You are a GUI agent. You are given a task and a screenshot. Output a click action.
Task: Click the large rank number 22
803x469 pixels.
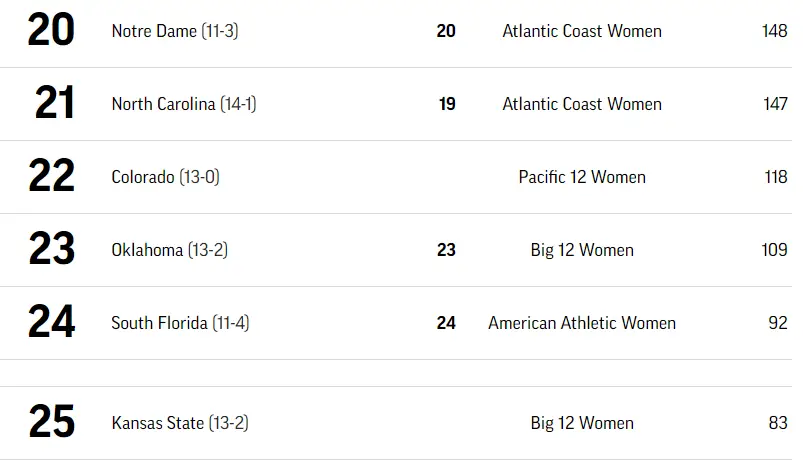coord(51,177)
